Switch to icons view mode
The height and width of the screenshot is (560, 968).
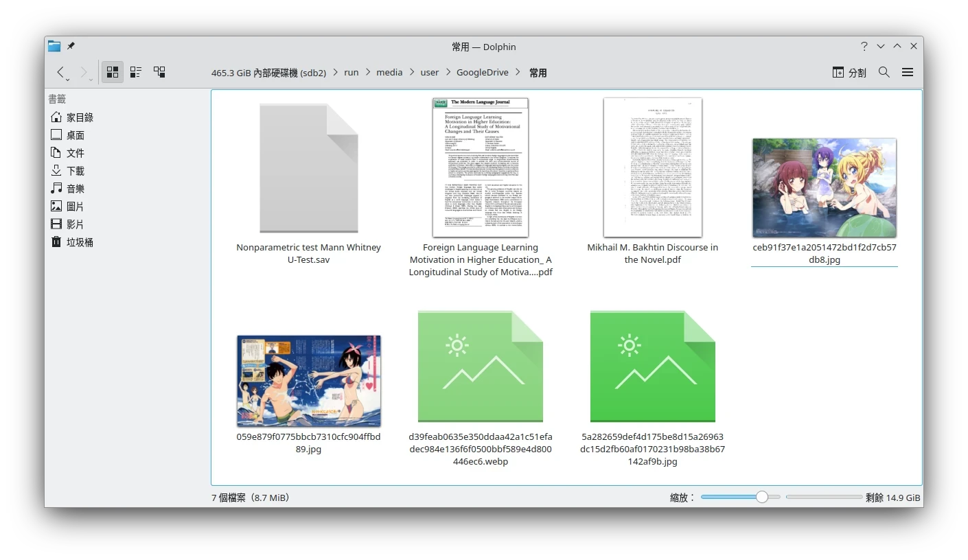(113, 72)
